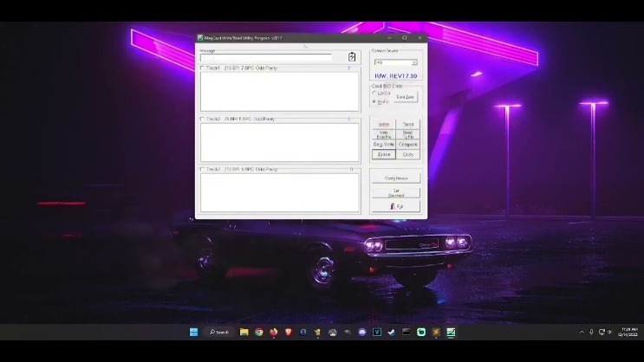Click the Read To File button
Screen dimensions: 644x362
(x=408, y=134)
